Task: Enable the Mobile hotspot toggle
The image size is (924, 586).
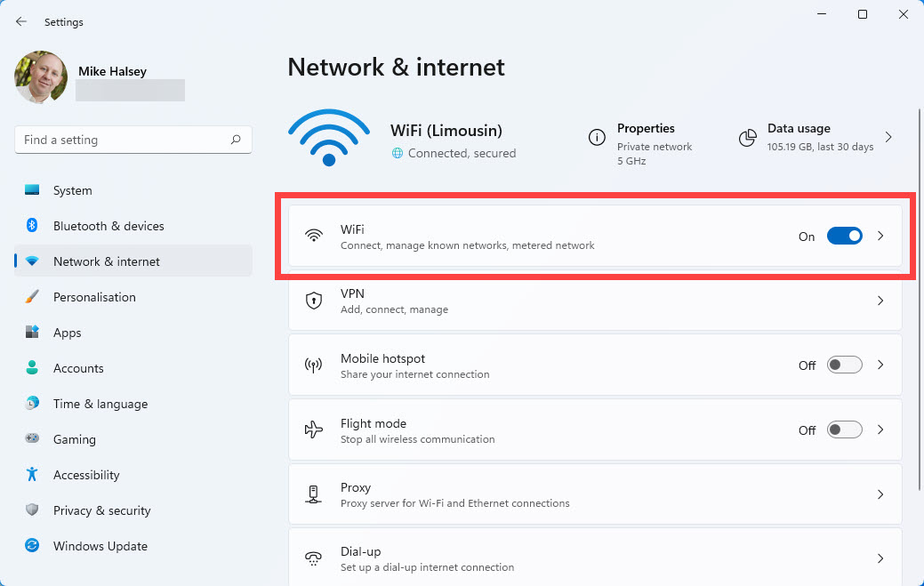Action: click(844, 365)
